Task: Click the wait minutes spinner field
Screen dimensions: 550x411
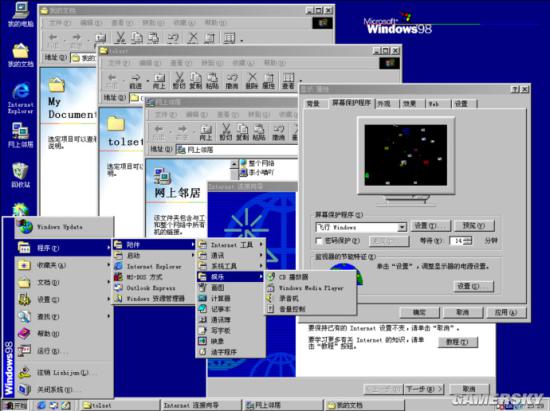Action: [x=461, y=241]
